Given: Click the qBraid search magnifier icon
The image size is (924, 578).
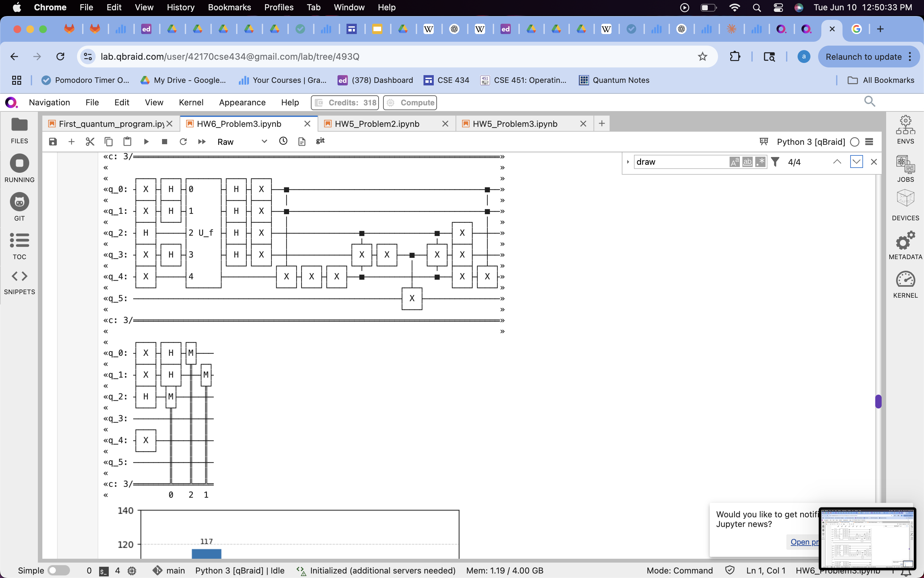Looking at the screenshot, I should point(870,101).
